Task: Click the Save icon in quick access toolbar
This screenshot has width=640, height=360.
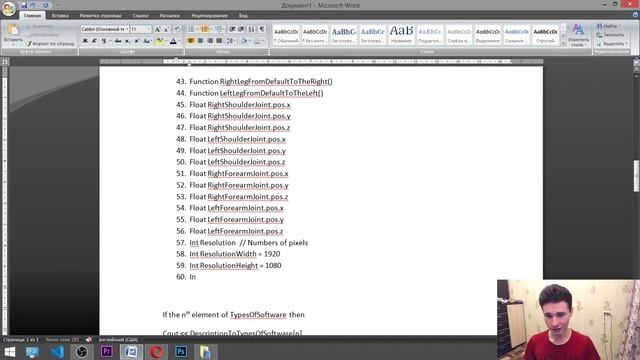Action: pyautogui.click(x=24, y=5)
